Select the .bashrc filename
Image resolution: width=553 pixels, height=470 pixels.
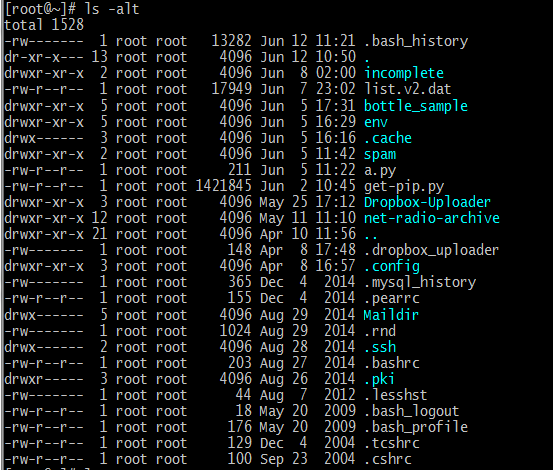[x=392, y=363]
